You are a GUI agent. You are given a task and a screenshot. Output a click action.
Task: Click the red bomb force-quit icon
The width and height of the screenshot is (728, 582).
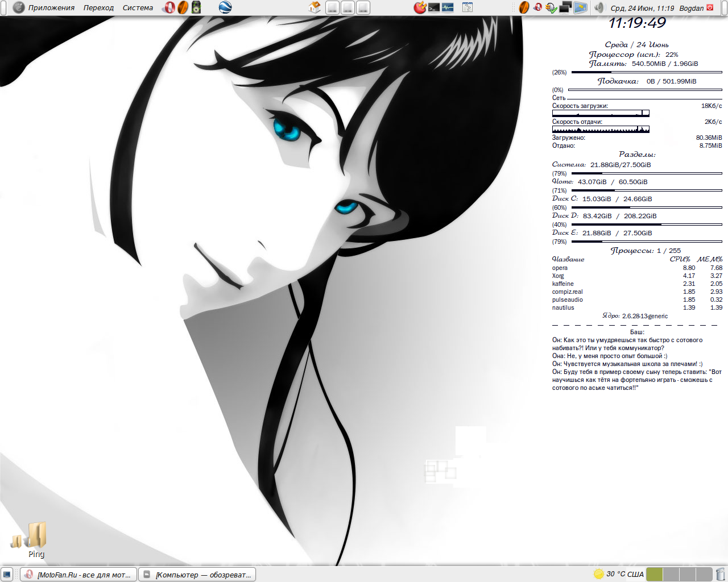point(420,7)
